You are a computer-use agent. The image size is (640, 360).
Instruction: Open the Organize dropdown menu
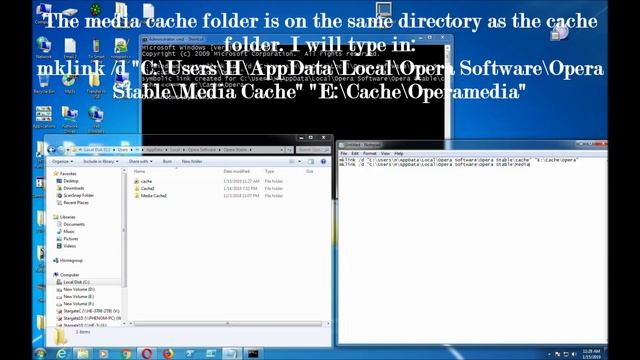[x=62, y=162]
